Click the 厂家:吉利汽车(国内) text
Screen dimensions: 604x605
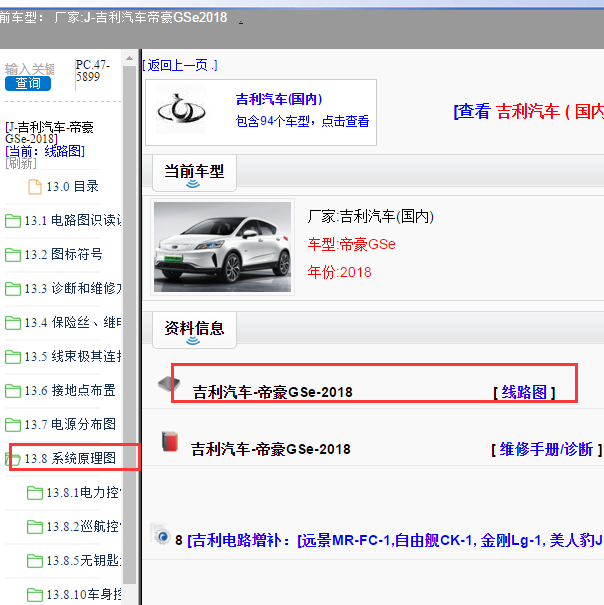[x=371, y=216]
